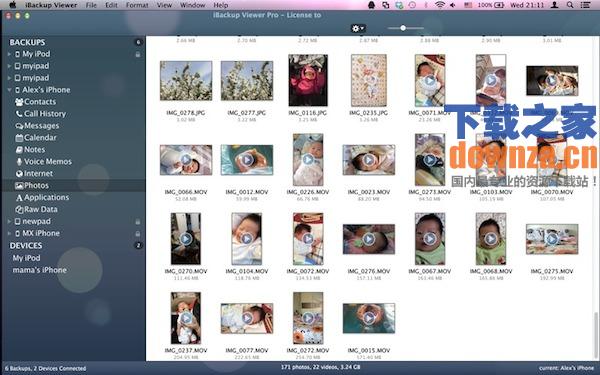
Task: Select video thumbnail IMG_0068.MOV
Action: click(491, 239)
